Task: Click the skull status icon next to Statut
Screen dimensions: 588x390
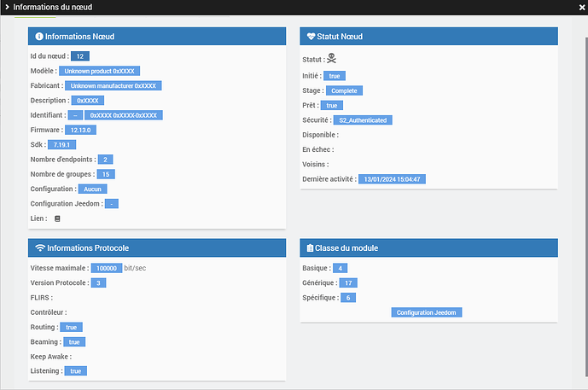Action: (x=331, y=59)
